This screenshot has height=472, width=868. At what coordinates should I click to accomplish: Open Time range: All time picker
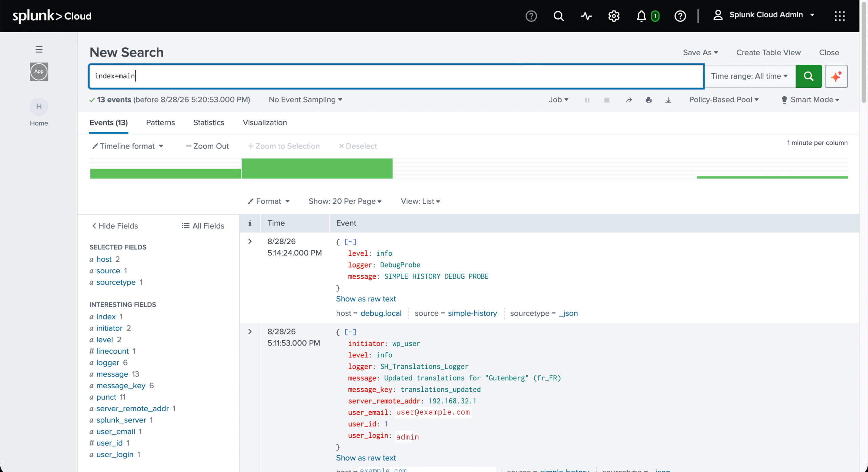[749, 76]
